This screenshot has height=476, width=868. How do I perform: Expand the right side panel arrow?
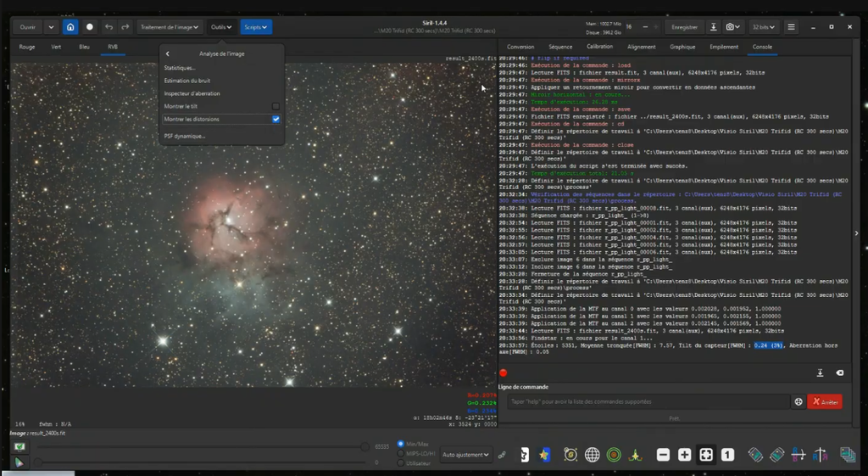point(856,232)
